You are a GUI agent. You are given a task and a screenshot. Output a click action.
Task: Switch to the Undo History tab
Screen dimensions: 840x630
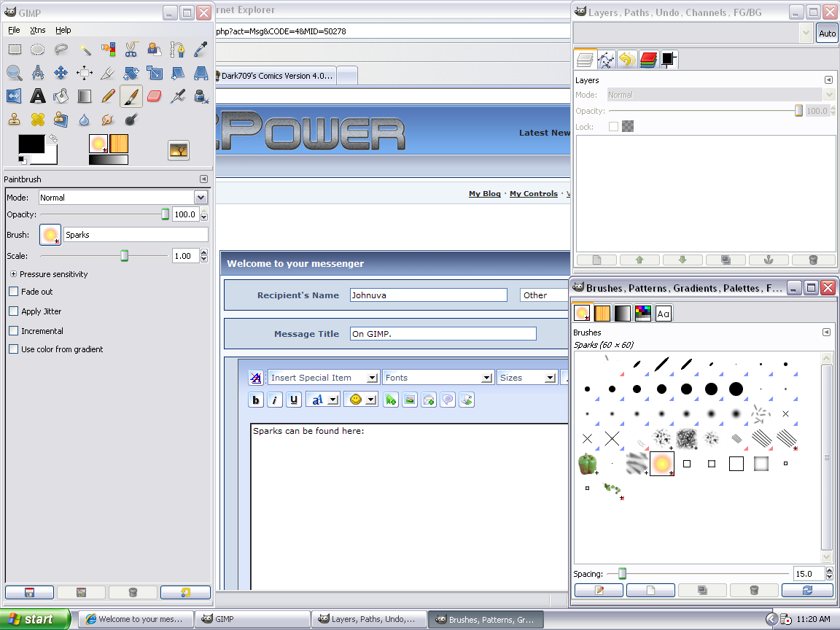[x=627, y=60]
